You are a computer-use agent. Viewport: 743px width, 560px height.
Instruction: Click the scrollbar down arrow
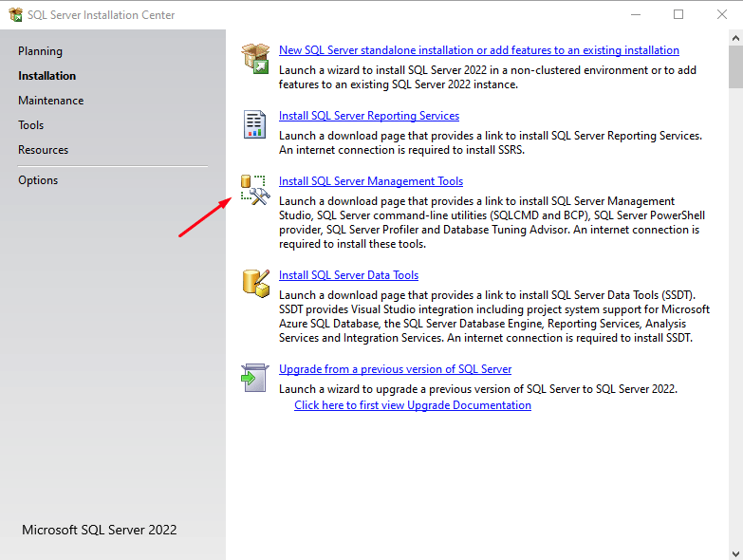pos(735,553)
